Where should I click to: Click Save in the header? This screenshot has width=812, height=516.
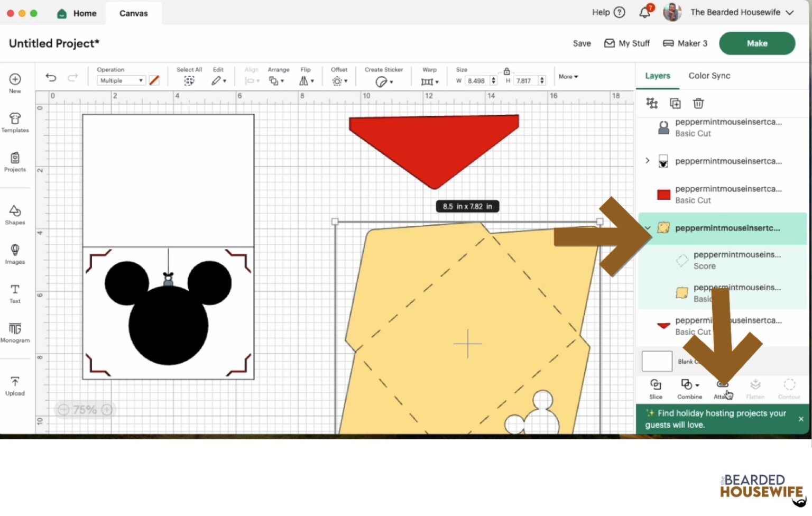pyautogui.click(x=582, y=43)
